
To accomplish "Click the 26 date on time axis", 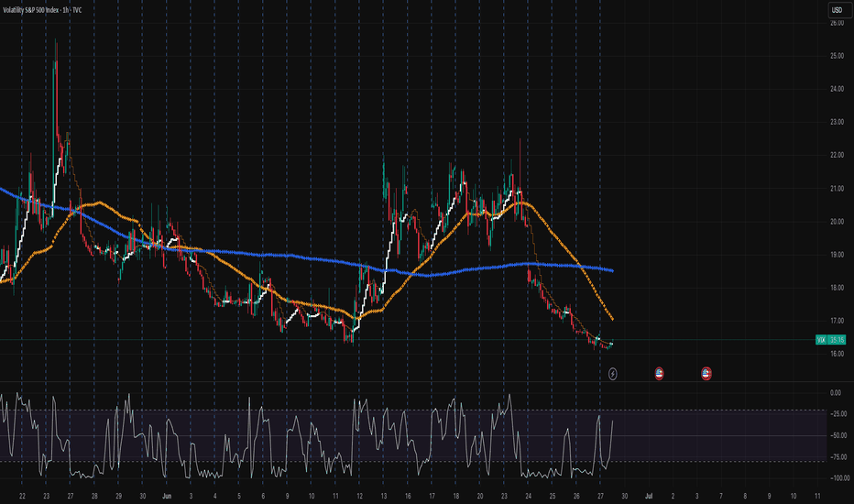I will [x=576, y=496].
